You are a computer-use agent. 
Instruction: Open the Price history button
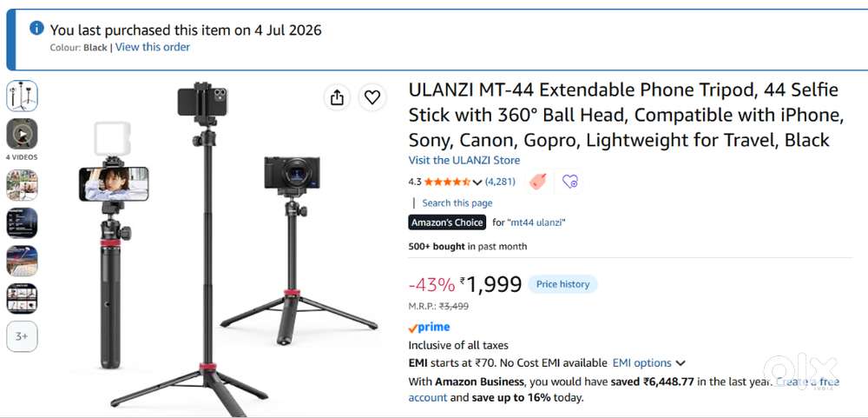coord(562,284)
